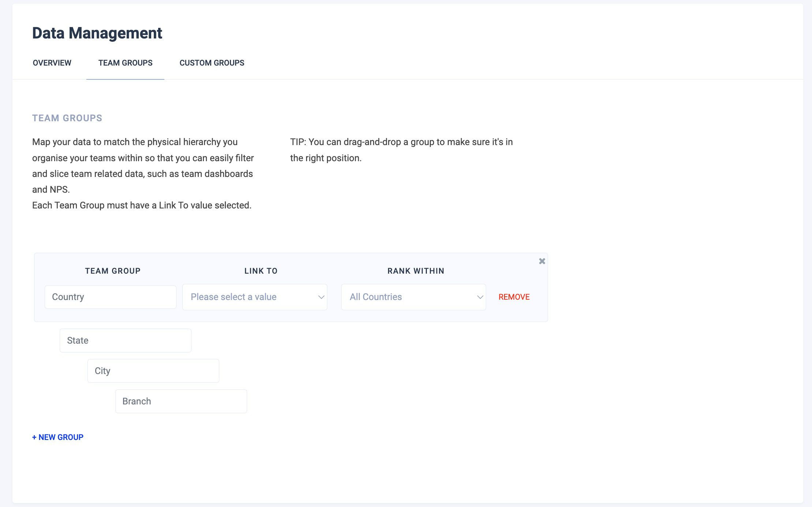Viewport: 812px width, 507px height.
Task: Click the TEAM GROUP column label
Action: coord(113,271)
